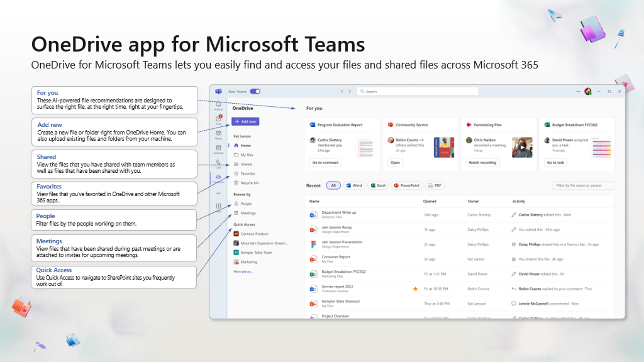Filter recent files by Word
The height and width of the screenshot is (362, 644).
[354, 185]
